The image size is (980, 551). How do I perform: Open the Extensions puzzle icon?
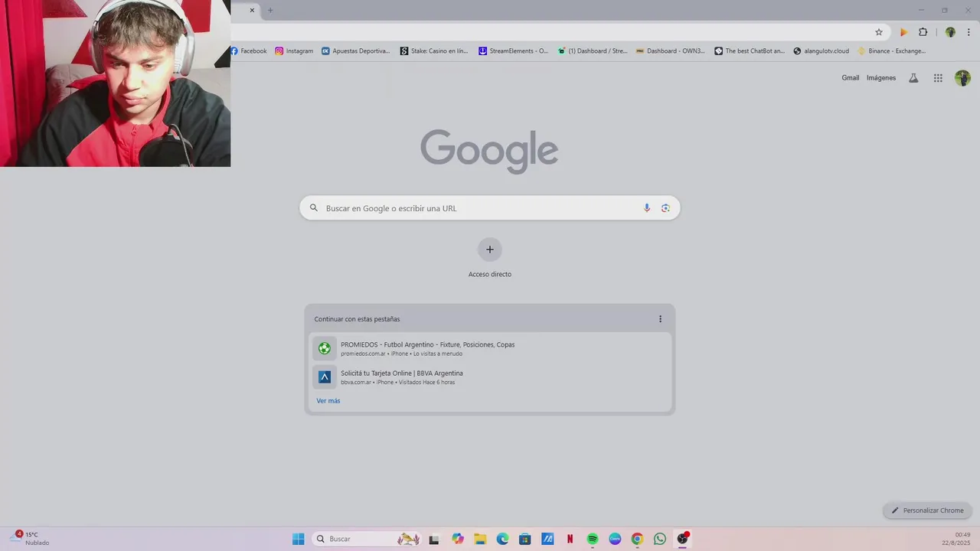[923, 32]
